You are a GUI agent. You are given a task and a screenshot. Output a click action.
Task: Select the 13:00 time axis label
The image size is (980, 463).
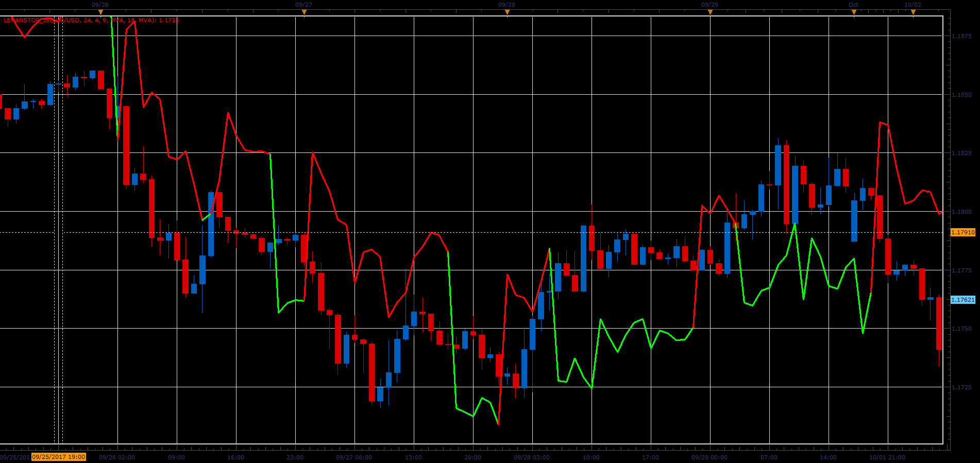[413, 457]
